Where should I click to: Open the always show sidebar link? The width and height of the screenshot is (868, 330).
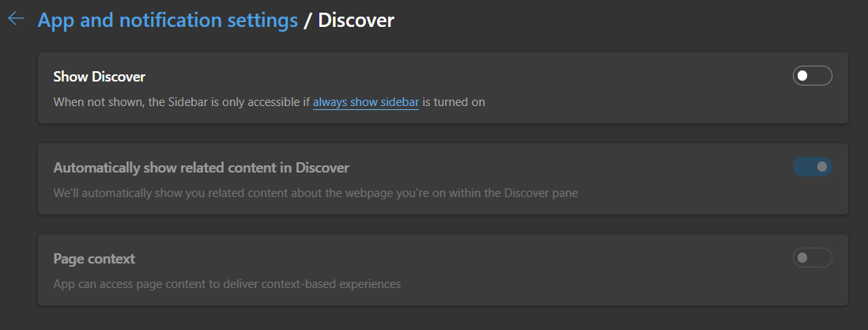click(x=366, y=102)
